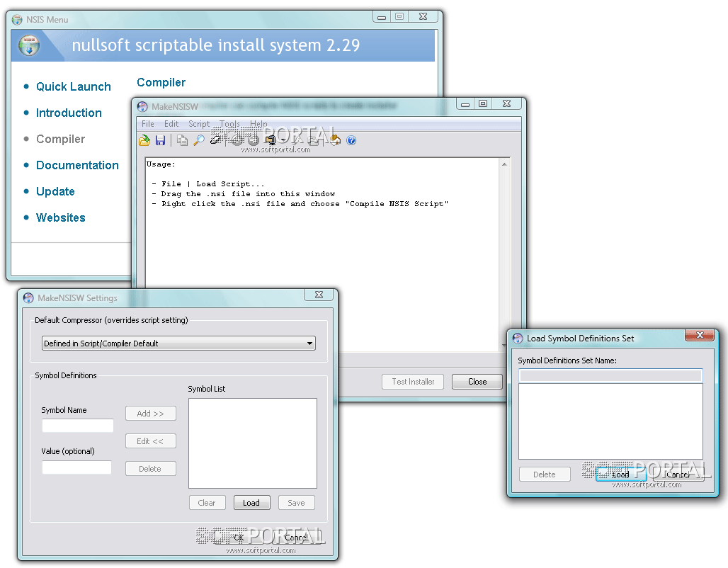Click the Copy toolbar icon in MakeNSISW
The image size is (728, 568).
182,140
